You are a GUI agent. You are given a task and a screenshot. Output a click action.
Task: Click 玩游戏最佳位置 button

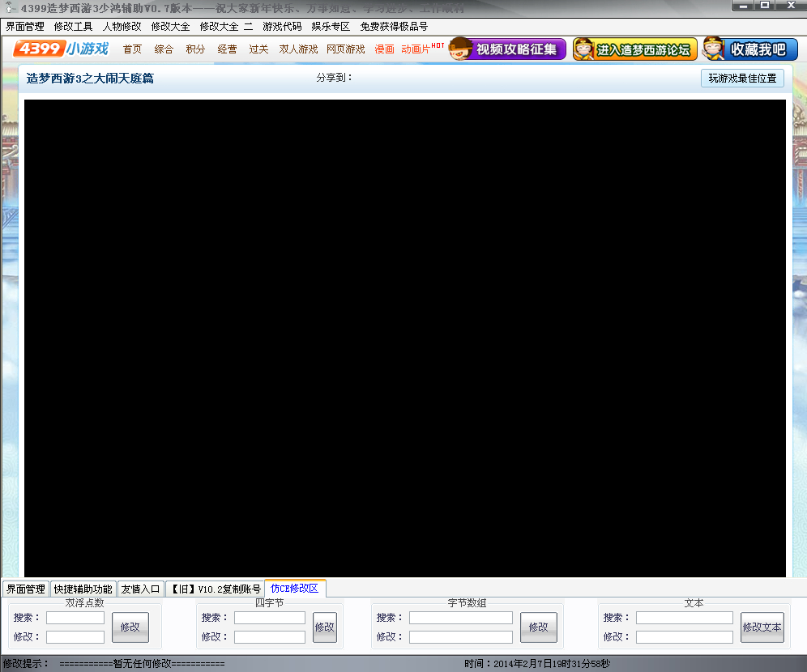coord(742,79)
